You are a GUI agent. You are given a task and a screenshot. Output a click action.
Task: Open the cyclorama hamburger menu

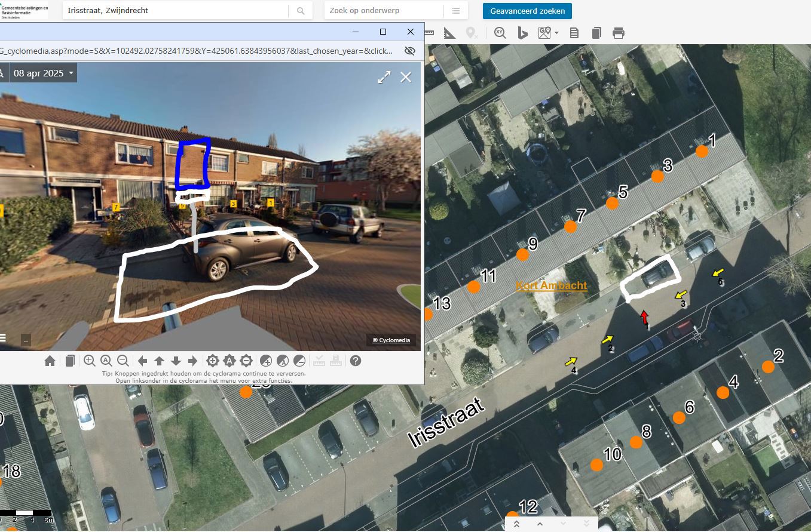[x=2, y=338]
